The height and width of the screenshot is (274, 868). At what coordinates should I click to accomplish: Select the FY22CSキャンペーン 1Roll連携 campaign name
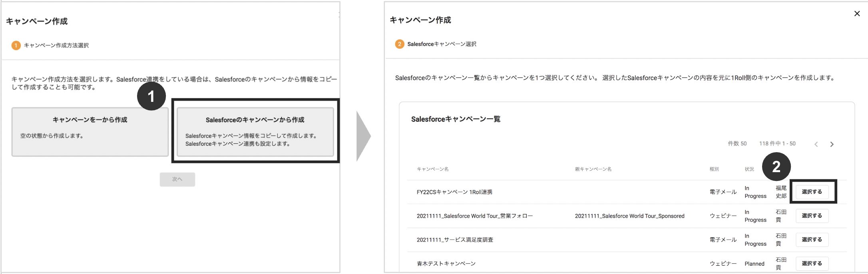point(454,192)
